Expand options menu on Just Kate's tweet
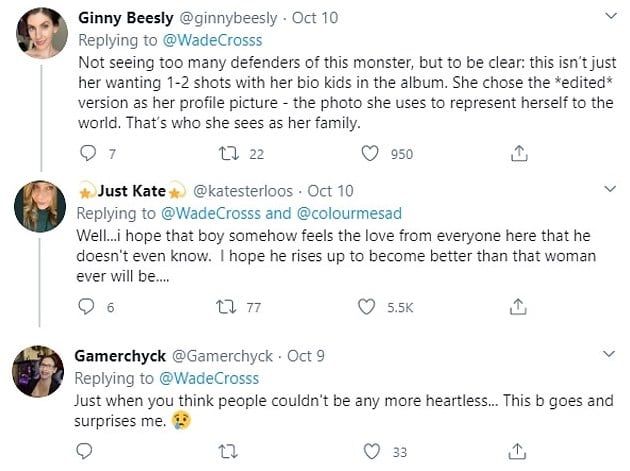This screenshot has width=630, height=471. point(610,190)
